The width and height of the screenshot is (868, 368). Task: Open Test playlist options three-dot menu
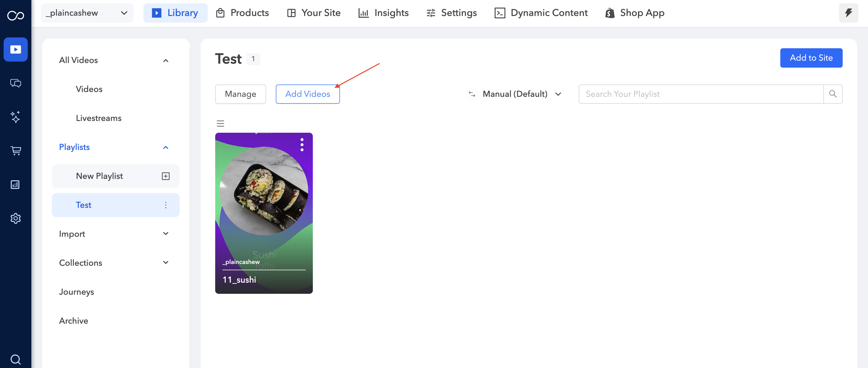point(165,205)
